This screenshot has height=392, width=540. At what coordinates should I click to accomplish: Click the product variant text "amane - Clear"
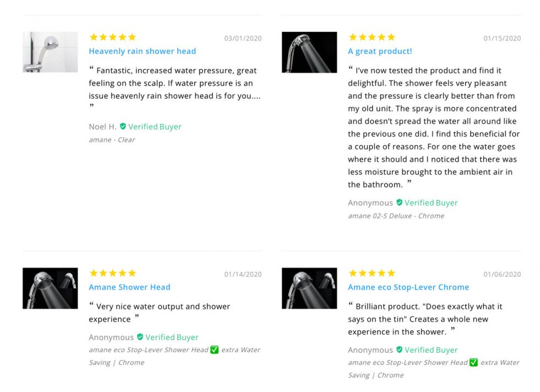tap(112, 139)
